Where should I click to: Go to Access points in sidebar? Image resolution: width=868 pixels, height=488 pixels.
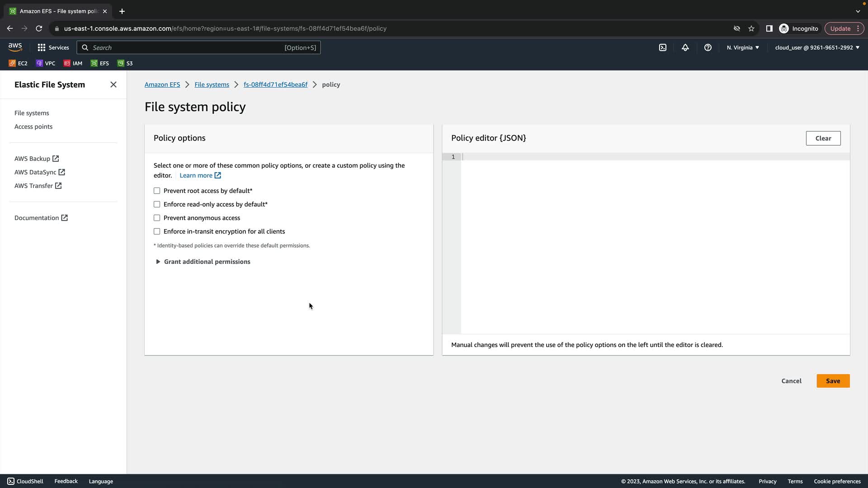[33, 127]
